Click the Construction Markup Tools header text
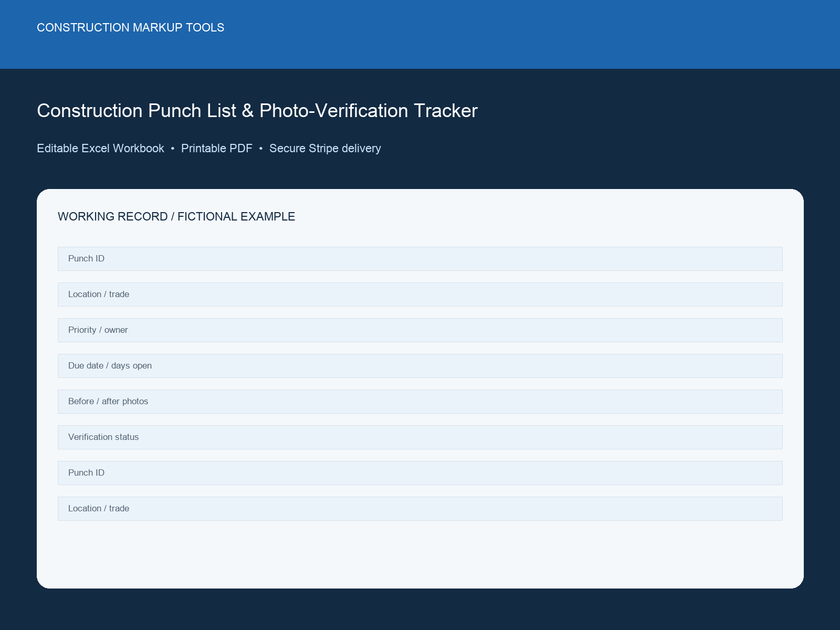The image size is (840, 630). point(130,27)
